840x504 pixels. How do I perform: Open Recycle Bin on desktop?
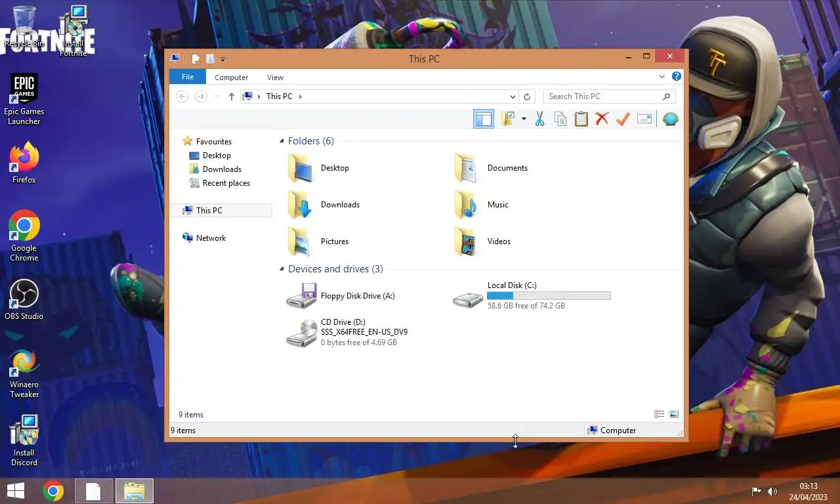pyautogui.click(x=24, y=28)
